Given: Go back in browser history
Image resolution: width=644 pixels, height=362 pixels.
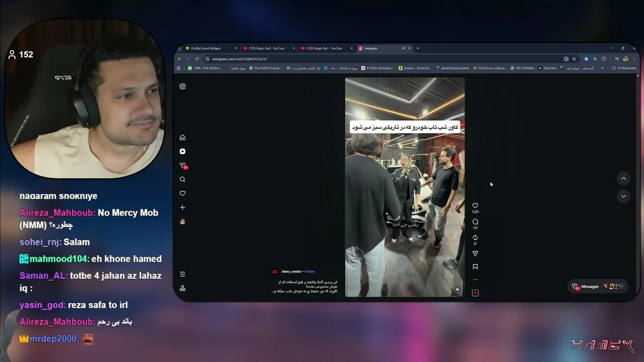Looking at the screenshot, I should [180, 59].
